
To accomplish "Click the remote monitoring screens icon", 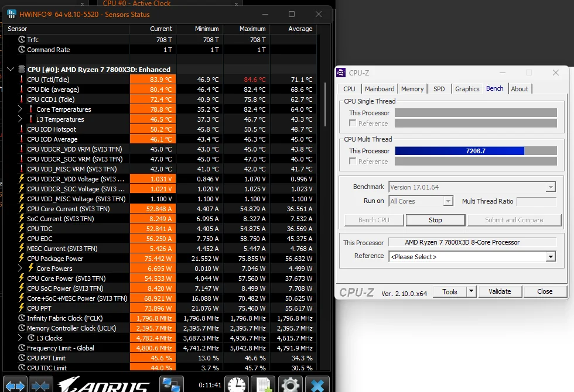I will 172,384.
